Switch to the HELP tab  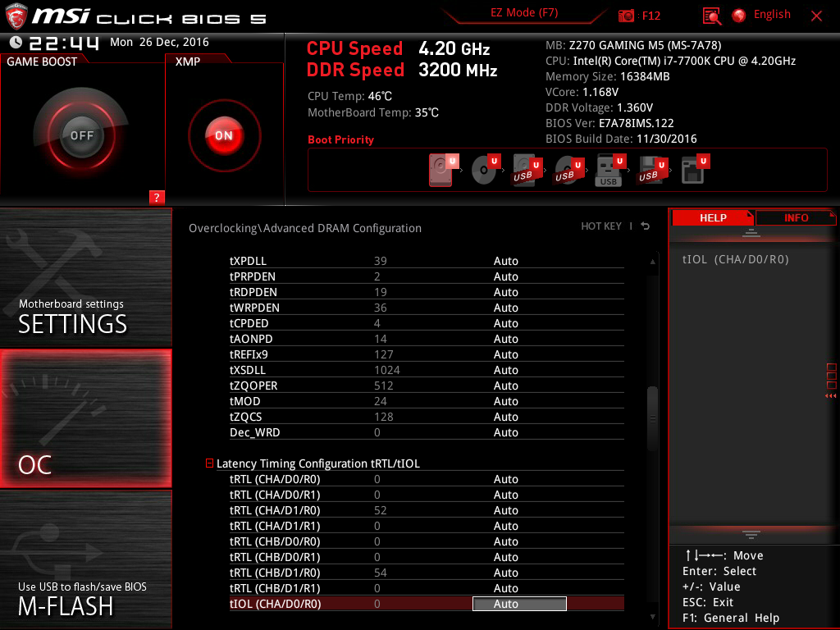click(x=713, y=217)
